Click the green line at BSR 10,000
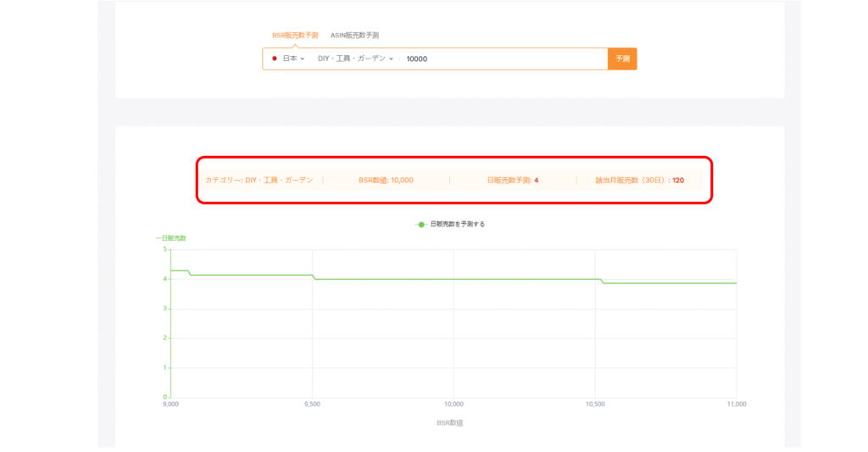 (453, 279)
